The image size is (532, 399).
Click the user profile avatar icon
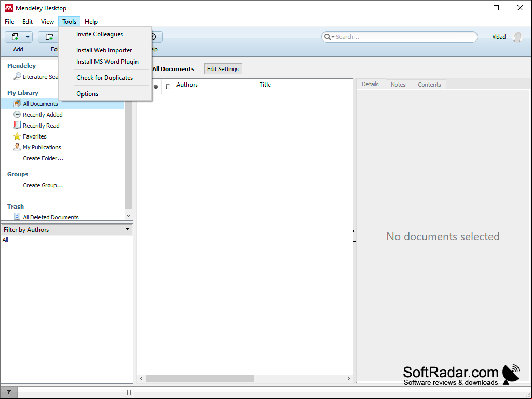[517, 37]
